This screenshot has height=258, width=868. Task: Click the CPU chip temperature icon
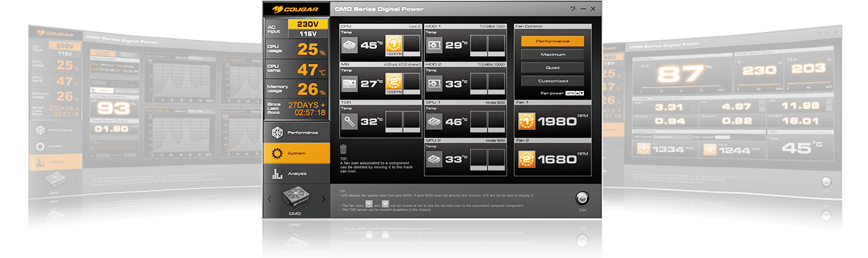click(x=350, y=45)
